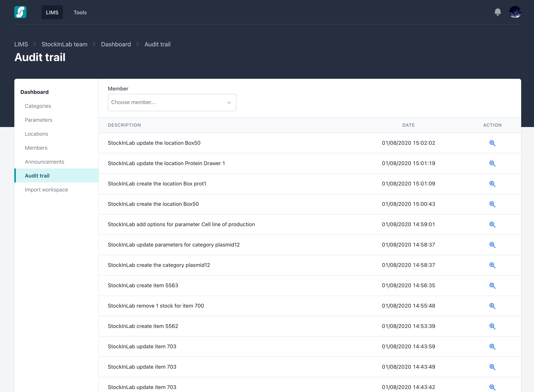Open Announcements in the sidebar

click(x=44, y=162)
